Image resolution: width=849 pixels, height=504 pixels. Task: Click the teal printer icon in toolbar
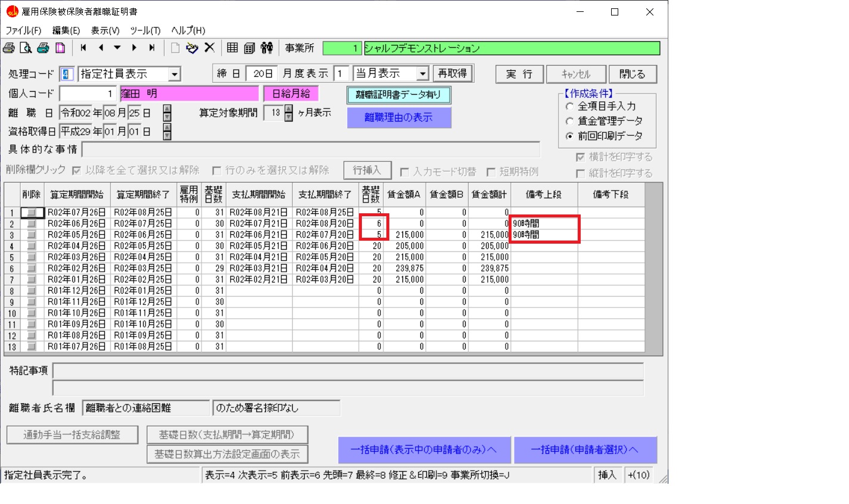(43, 48)
